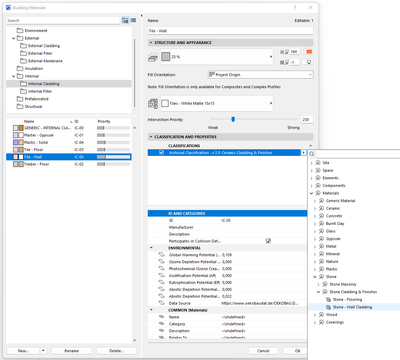
Task: Click the Classification search magnifier icon
Action: 312,154
